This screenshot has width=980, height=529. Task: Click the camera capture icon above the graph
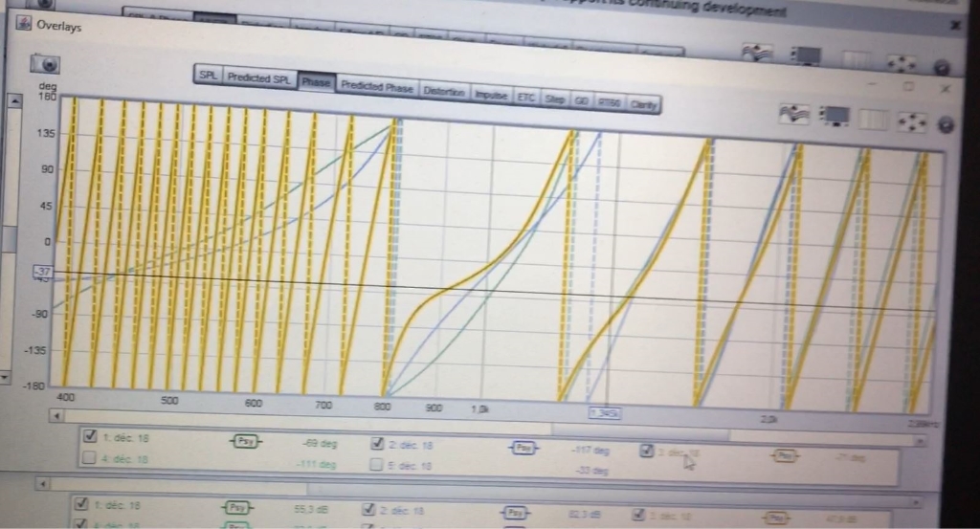(46, 64)
